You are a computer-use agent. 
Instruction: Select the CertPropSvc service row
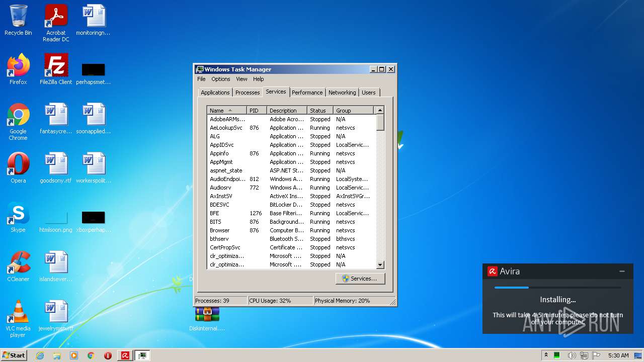point(291,247)
